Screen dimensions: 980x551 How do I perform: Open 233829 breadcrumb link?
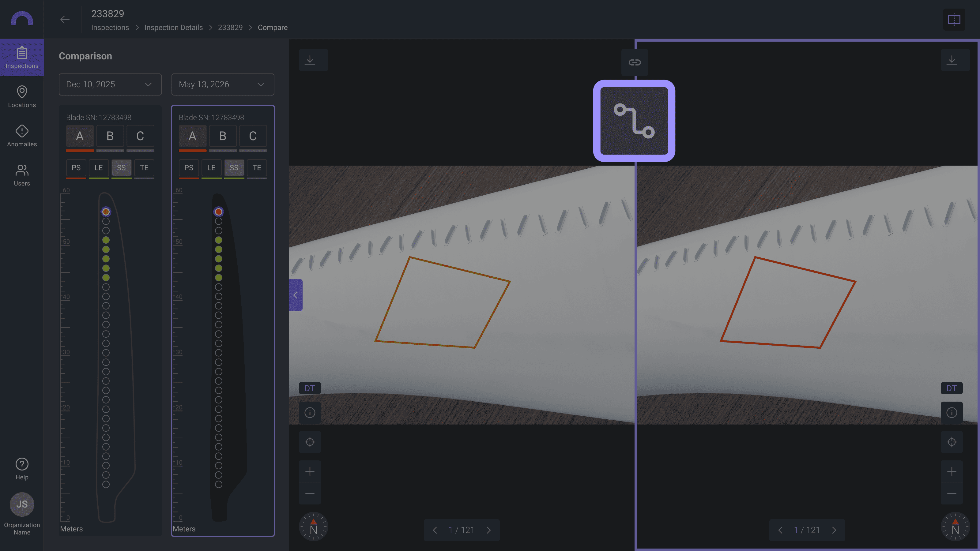pyautogui.click(x=230, y=27)
